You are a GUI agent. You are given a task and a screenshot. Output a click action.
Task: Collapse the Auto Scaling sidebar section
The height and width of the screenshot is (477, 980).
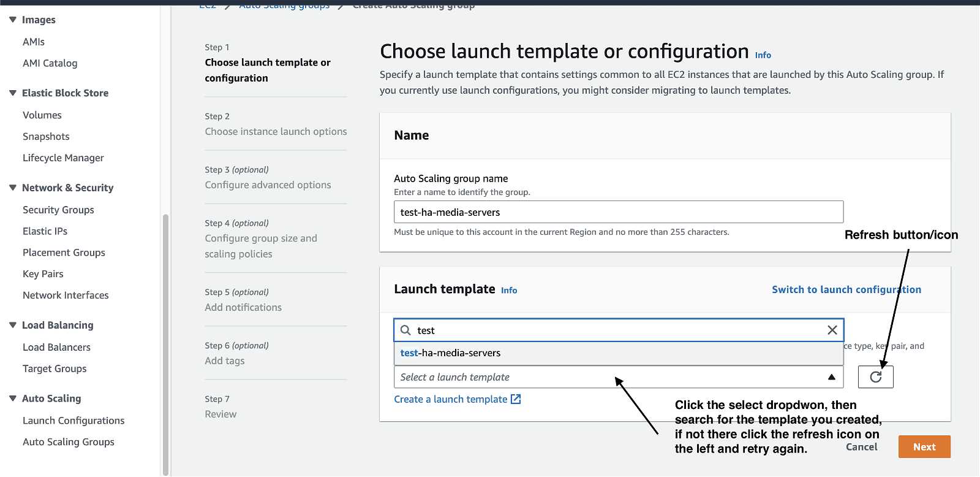(13, 398)
